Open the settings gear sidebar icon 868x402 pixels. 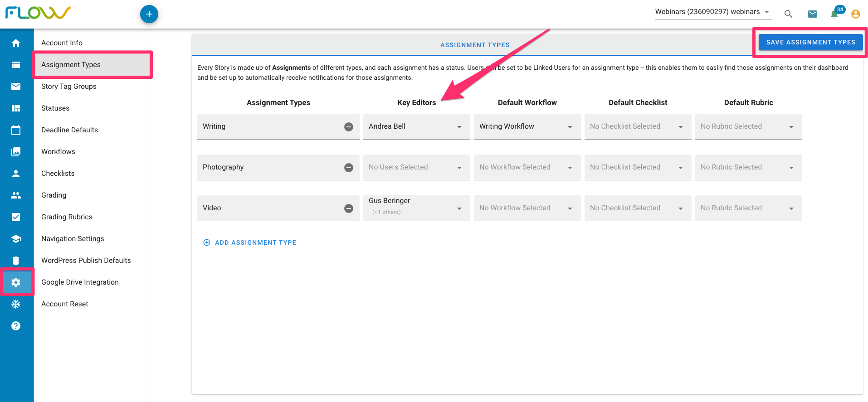(x=16, y=282)
